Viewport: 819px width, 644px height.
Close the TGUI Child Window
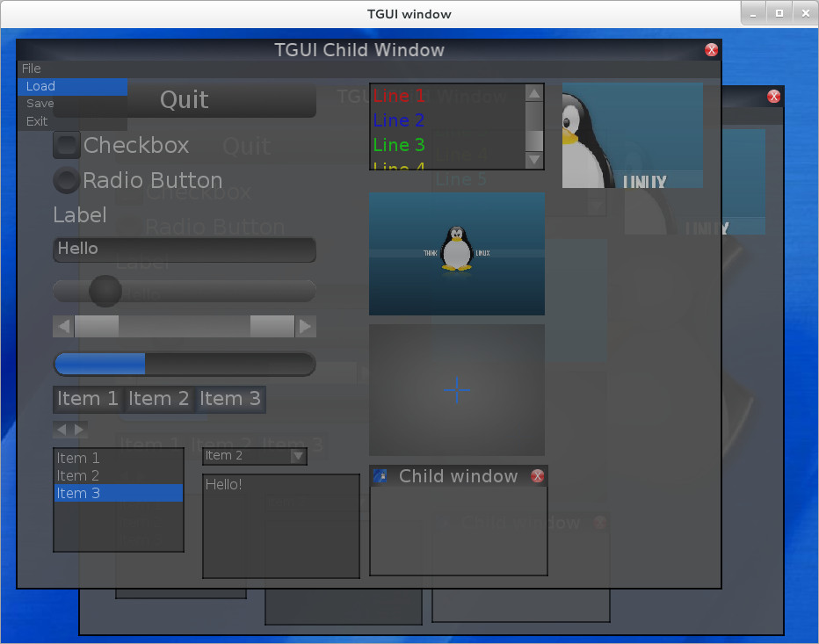[712, 49]
